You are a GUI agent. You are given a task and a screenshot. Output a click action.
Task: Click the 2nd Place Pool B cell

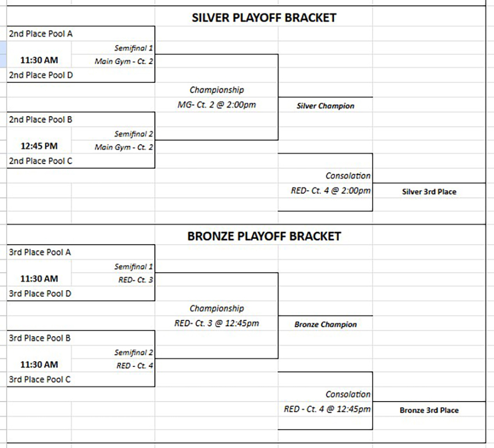(x=41, y=119)
